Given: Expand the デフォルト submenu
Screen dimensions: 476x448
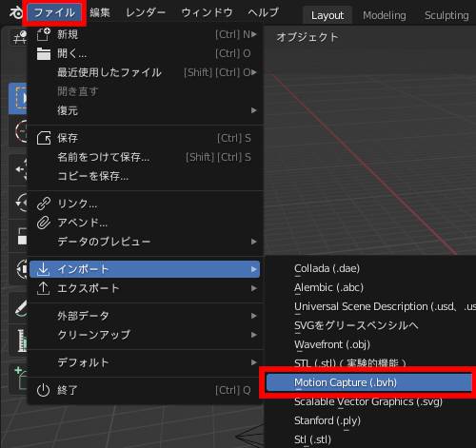Looking at the screenshot, I should pos(145,362).
